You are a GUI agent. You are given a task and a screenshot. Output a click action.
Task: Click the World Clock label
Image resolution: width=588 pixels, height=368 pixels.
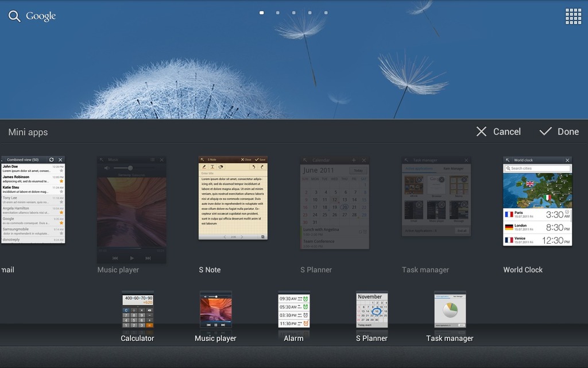click(x=523, y=270)
